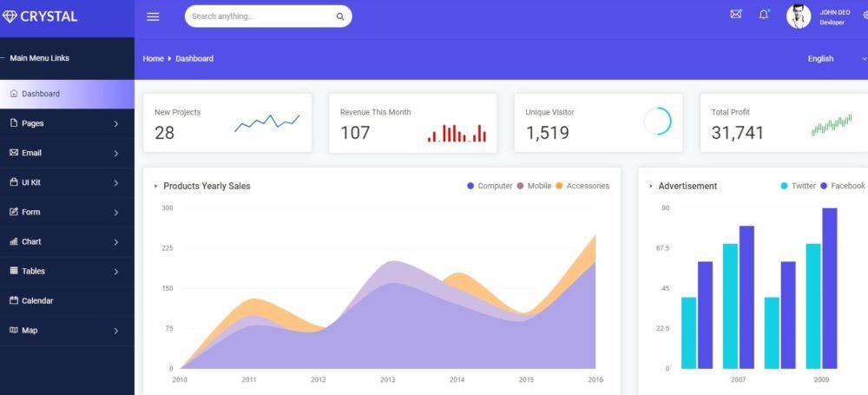868x395 pixels.
Task: Toggle Mobile series in chart legend
Action: 534,186
